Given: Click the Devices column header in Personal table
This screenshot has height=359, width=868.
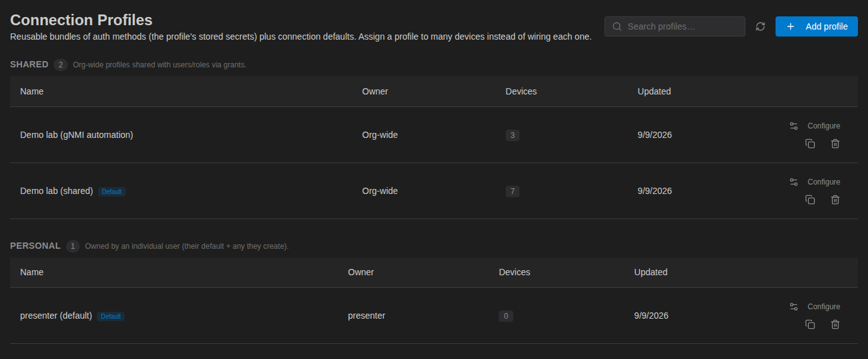Looking at the screenshot, I should (x=515, y=272).
